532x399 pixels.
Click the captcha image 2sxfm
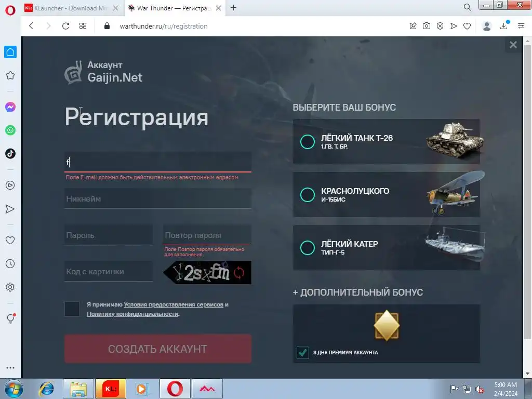[x=203, y=272]
